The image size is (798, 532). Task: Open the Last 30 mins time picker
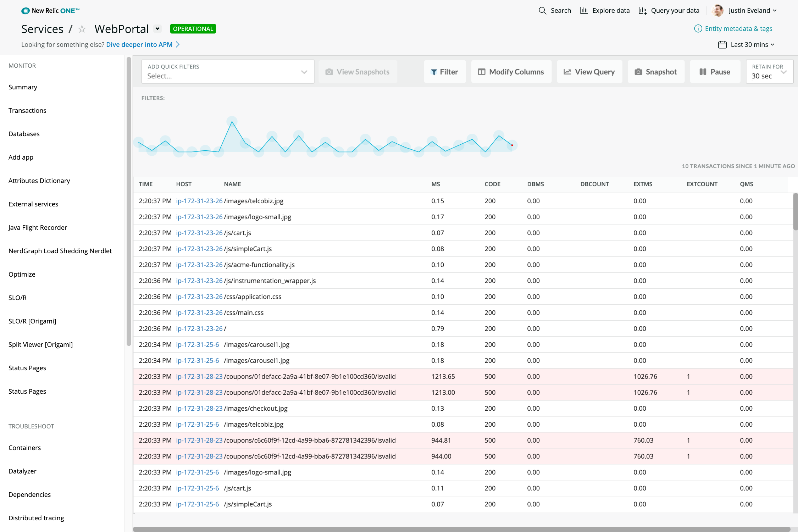pyautogui.click(x=746, y=45)
